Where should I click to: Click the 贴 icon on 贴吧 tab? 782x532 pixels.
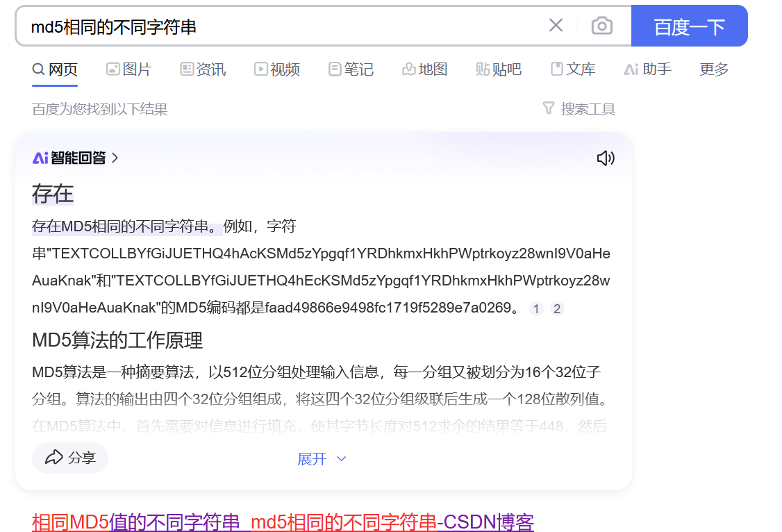click(482, 69)
